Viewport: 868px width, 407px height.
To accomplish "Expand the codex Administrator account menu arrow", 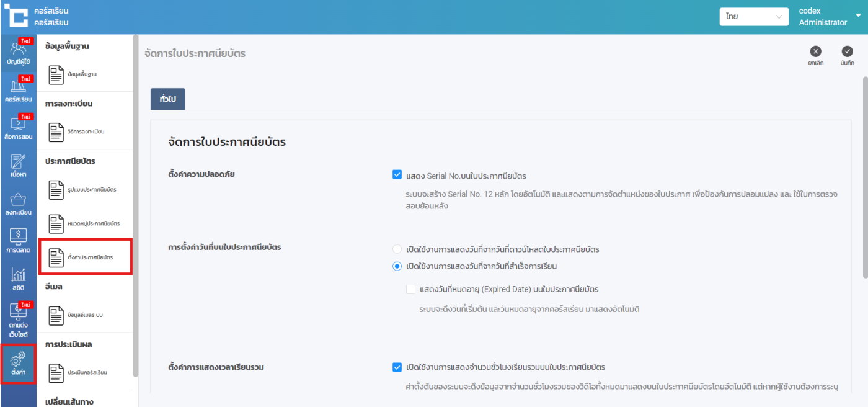I will click(858, 16).
